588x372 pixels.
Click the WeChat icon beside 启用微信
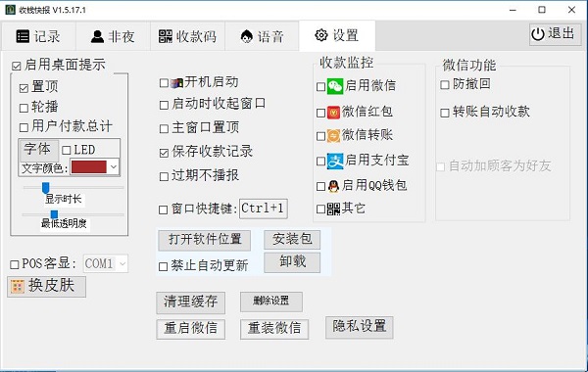335,86
